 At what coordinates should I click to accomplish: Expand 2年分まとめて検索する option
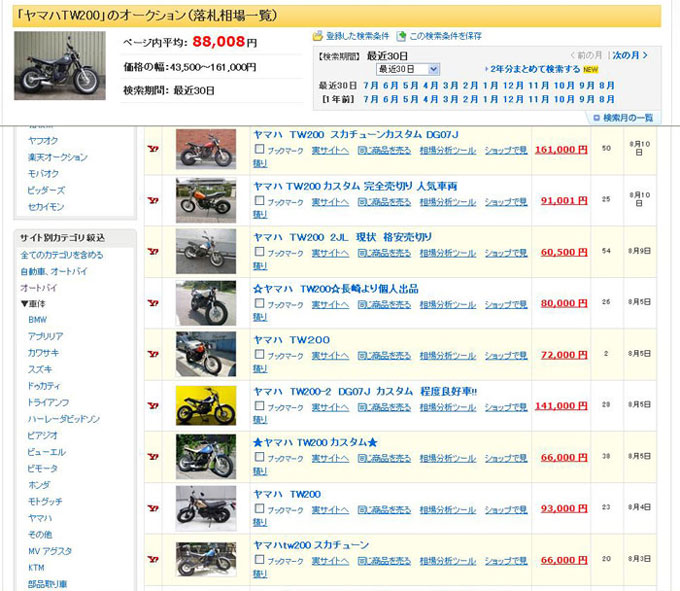point(536,69)
